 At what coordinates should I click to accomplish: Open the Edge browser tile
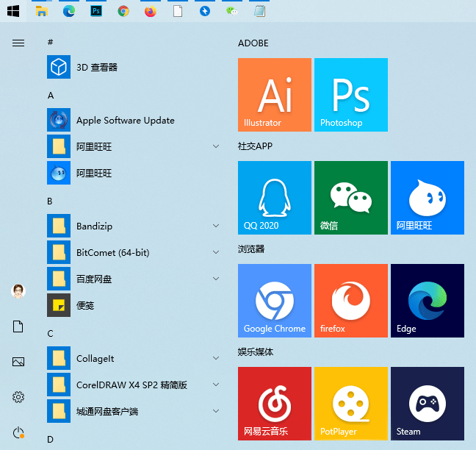427,301
